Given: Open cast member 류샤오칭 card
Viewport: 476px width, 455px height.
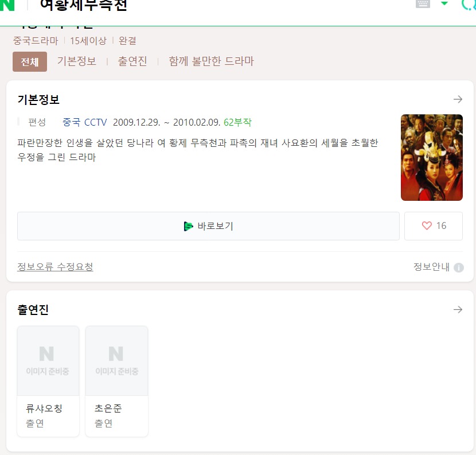Looking at the screenshot, I should point(48,382).
